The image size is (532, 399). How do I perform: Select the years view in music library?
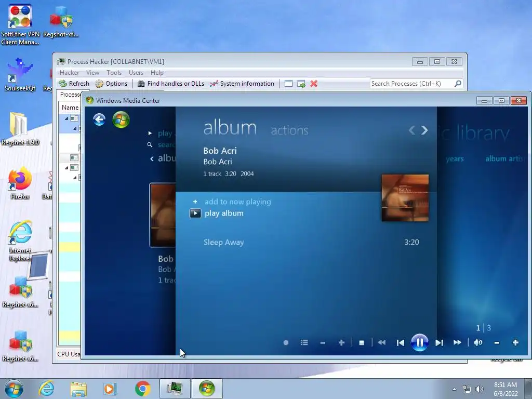pyautogui.click(x=455, y=159)
